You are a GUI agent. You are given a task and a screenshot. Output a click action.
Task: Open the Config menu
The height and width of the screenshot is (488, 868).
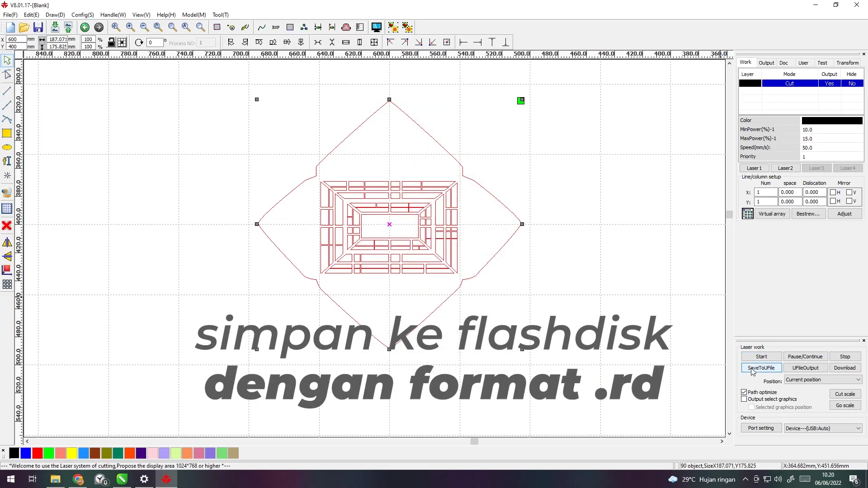83,14
